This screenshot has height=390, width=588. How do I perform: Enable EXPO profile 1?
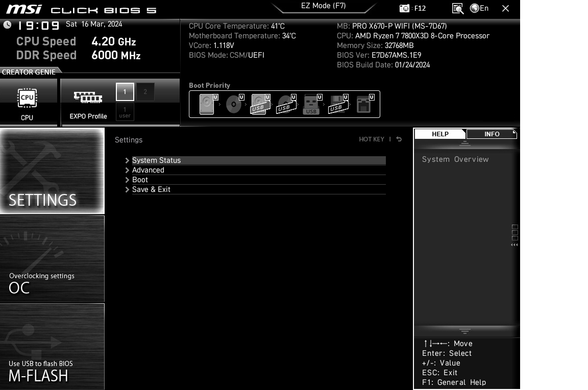(x=125, y=92)
